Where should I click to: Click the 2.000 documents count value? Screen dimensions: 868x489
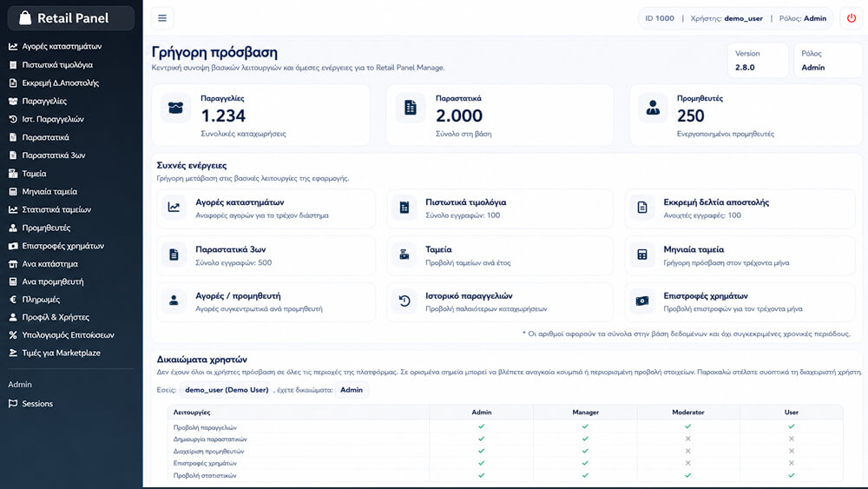pos(459,116)
